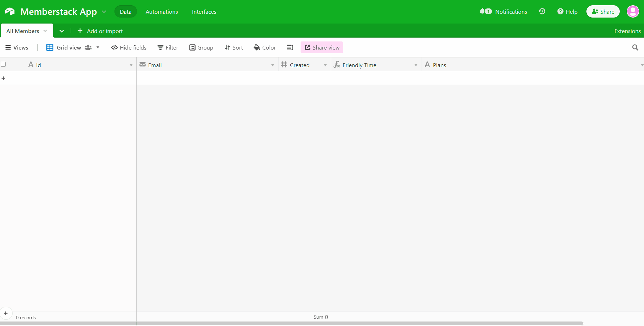Screen dimensions: 644x326
Task: Switch to the Automations tab
Action: (x=162, y=12)
